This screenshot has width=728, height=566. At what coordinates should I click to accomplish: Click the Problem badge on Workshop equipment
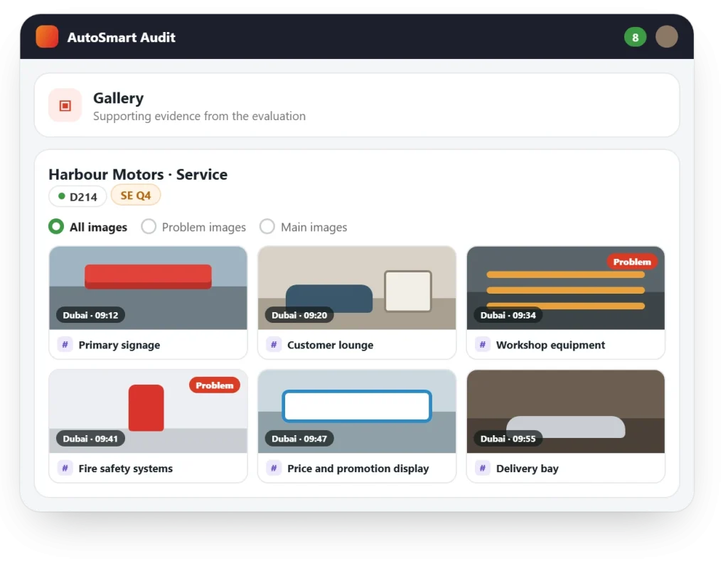point(632,262)
